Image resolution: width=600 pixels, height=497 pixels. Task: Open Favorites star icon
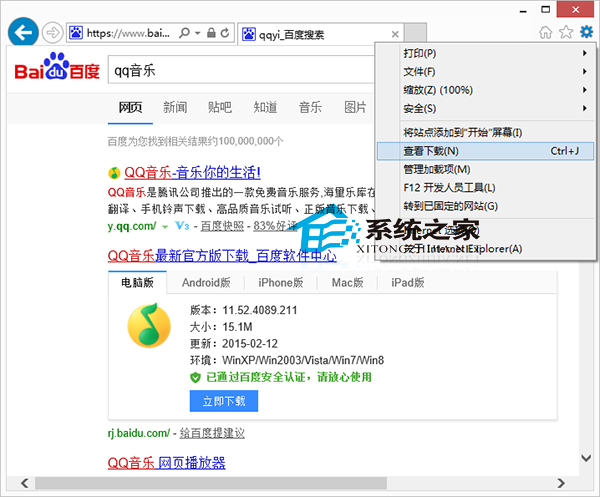point(566,32)
